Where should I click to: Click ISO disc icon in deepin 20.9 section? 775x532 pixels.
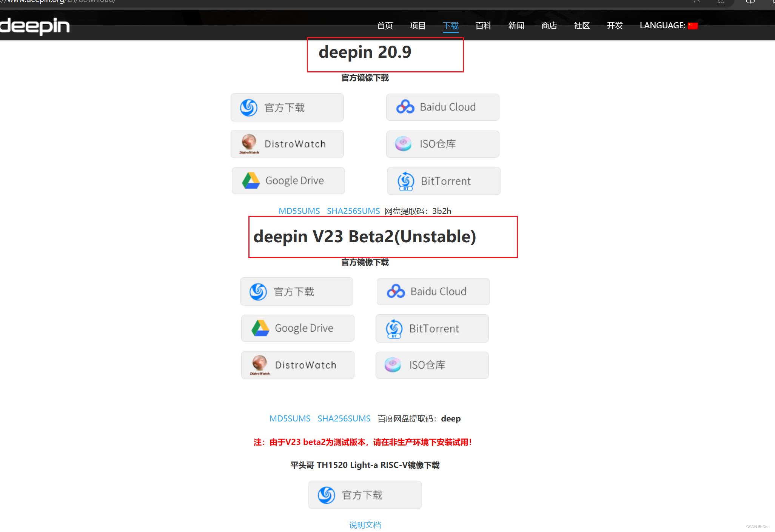tap(403, 143)
